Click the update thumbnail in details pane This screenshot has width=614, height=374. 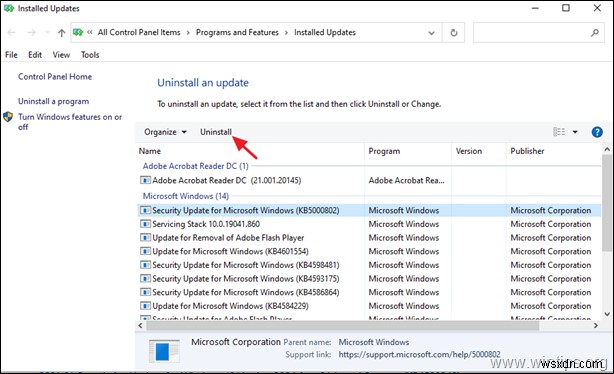(164, 351)
